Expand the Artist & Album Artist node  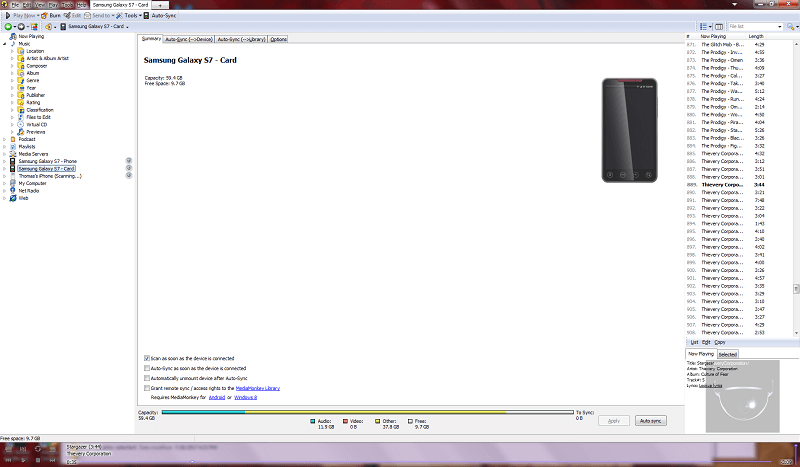13,59
